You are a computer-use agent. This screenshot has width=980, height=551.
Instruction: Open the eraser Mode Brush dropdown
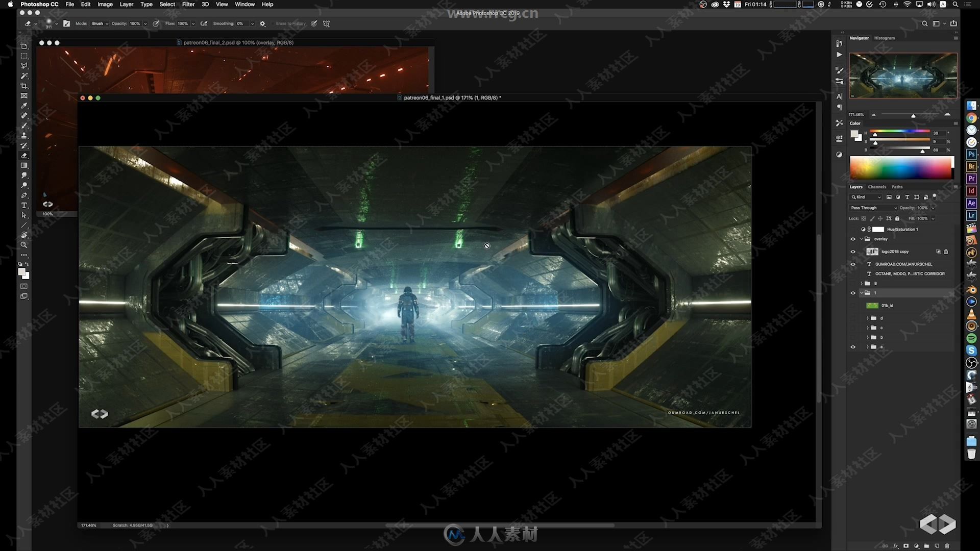coord(100,23)
